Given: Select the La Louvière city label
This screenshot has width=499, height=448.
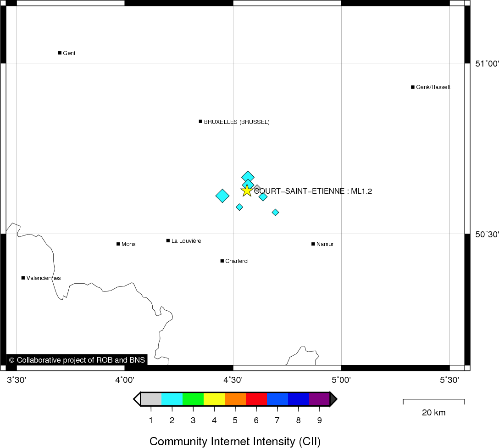Looking at the screenshot, I should coord(186,241).
